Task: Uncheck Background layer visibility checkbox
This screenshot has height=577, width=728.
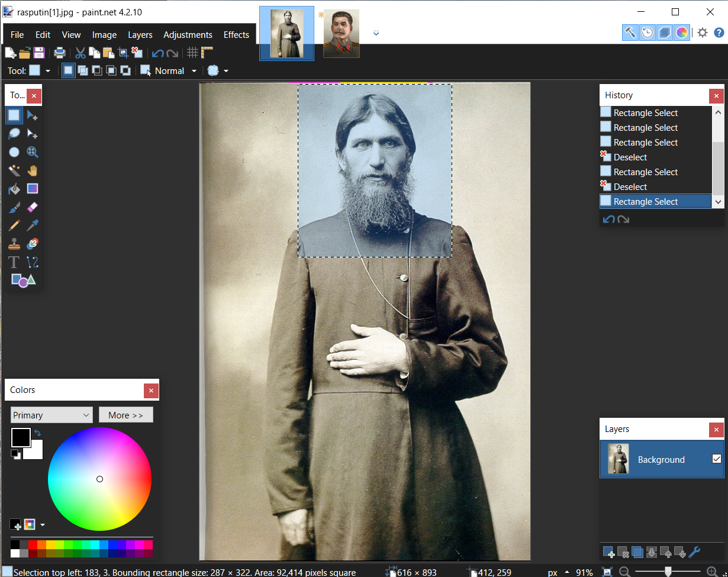Action: 717,459
